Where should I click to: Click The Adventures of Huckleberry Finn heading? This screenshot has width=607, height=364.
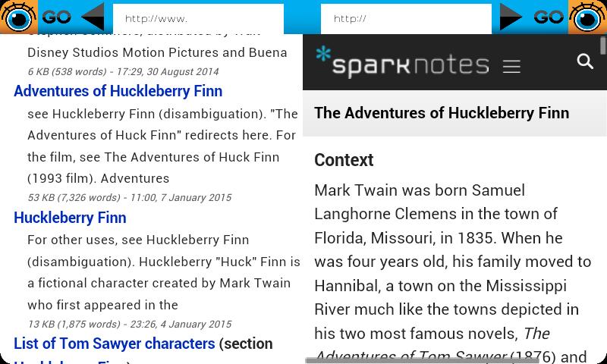tap(442, 113)
